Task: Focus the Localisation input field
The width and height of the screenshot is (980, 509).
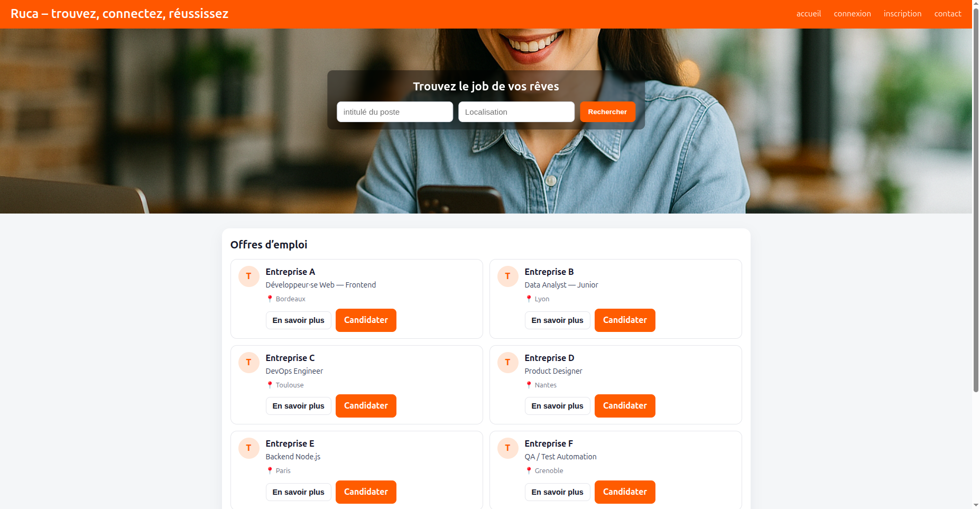Action: click(516, 112)
